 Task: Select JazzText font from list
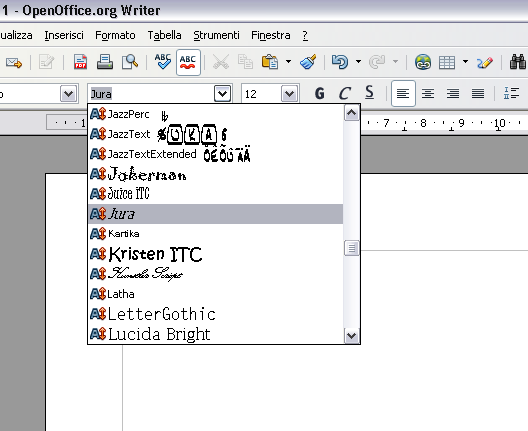pyautogui.click(x=216, y=134)
